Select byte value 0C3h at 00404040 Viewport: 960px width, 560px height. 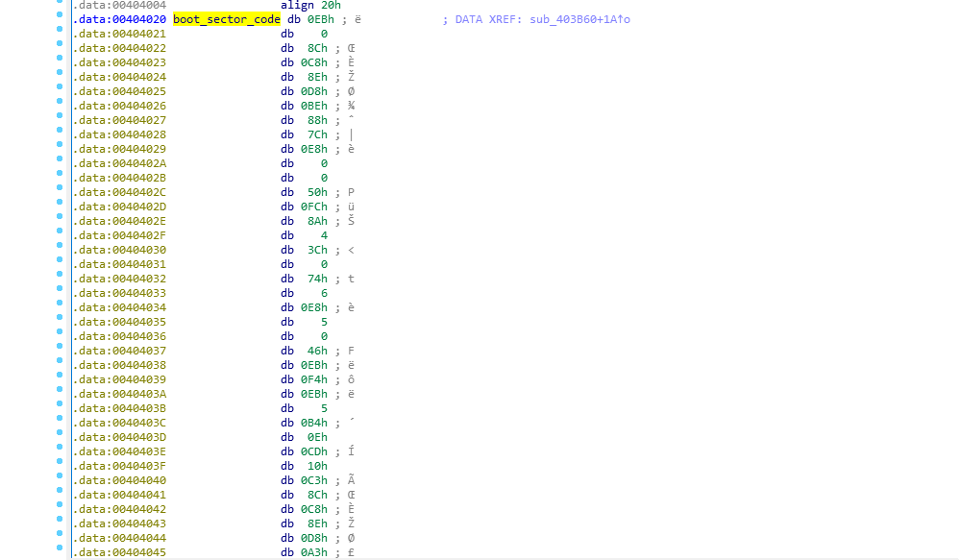[314, 480]
